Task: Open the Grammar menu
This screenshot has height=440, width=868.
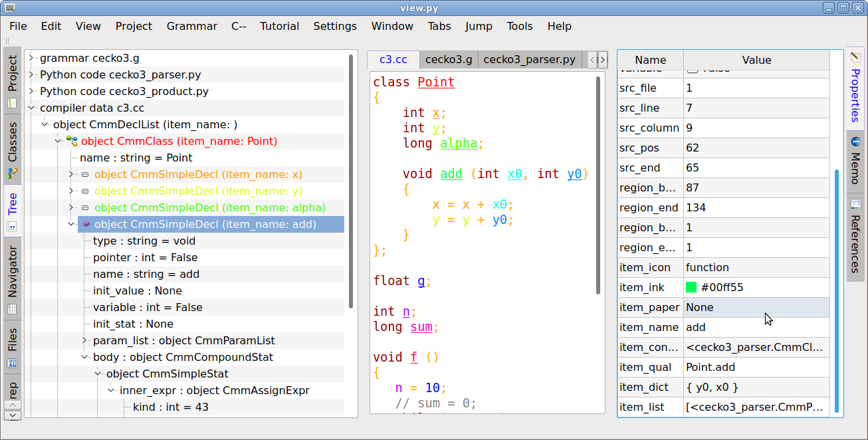Action: point(191,26)
